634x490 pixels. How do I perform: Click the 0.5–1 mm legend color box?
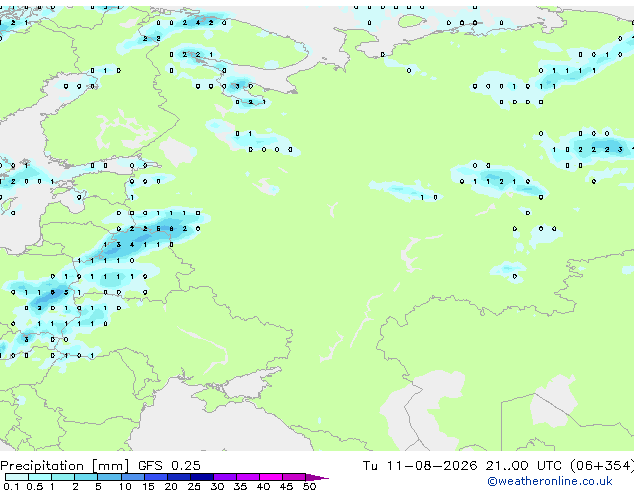pyautogui.click(x=40, y=477)
